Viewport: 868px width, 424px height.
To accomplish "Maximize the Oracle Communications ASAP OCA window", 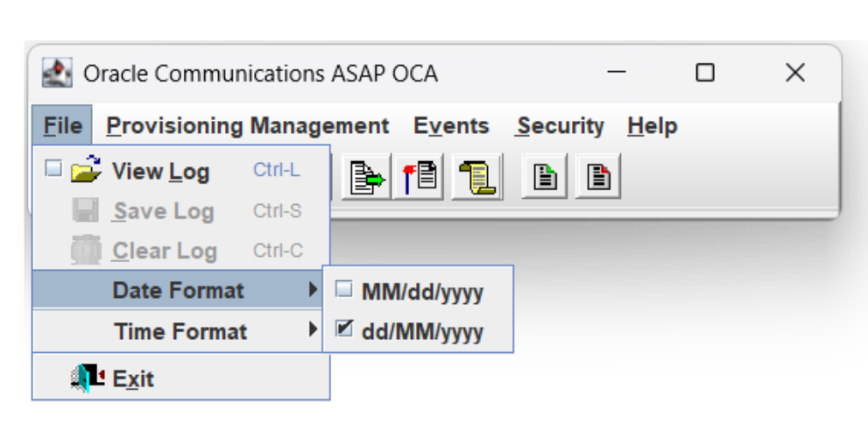I will point(705,72).
